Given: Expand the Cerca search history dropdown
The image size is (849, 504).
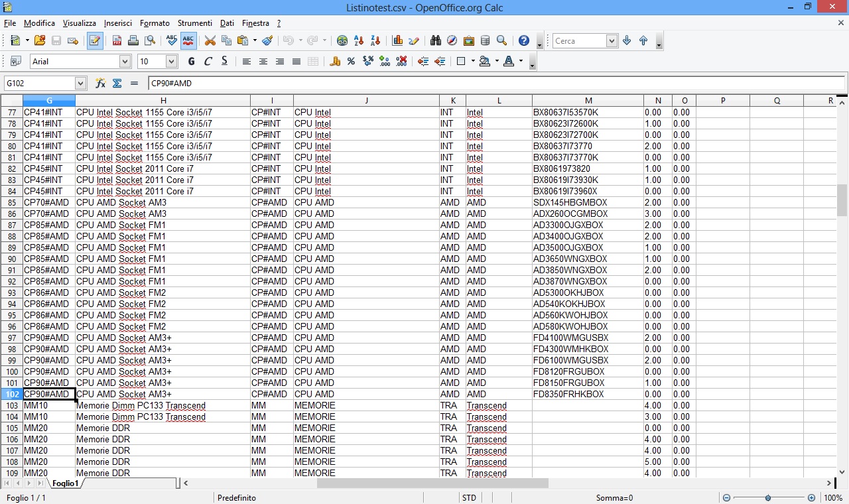Looking at the screenshot, I should [612, 41].
